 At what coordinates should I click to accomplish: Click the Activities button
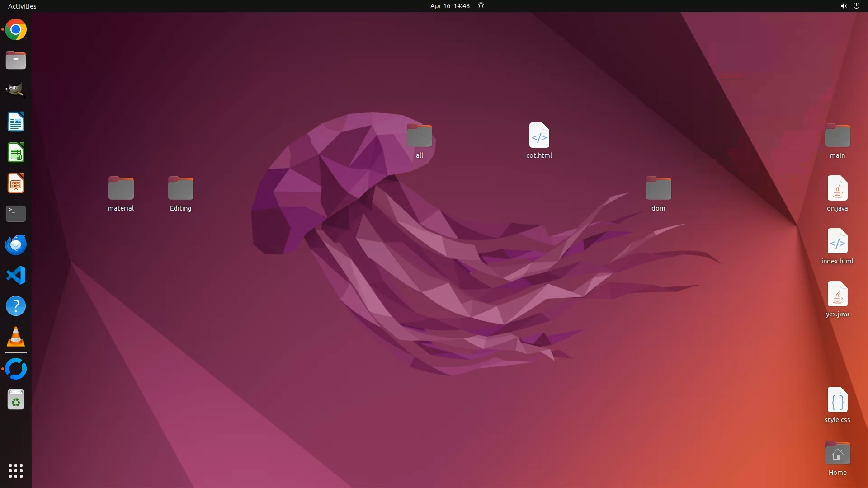pyautogui.click(x=22, y=6)
